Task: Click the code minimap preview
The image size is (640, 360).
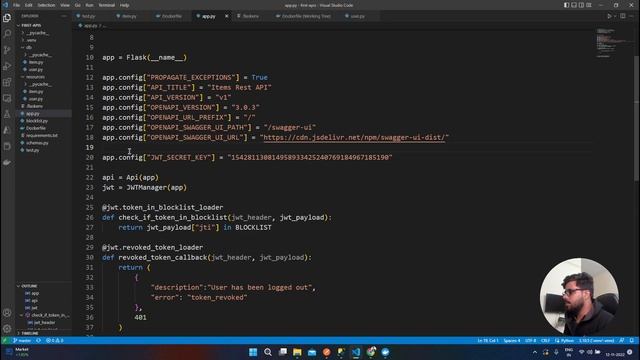Action: 612,43
